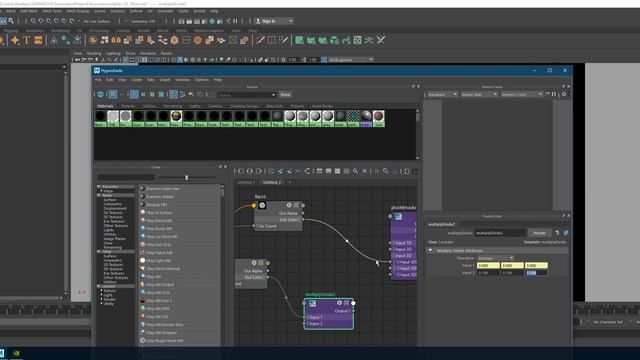
Task: Click the select node icon beside Presets
Action: (557, 233)
